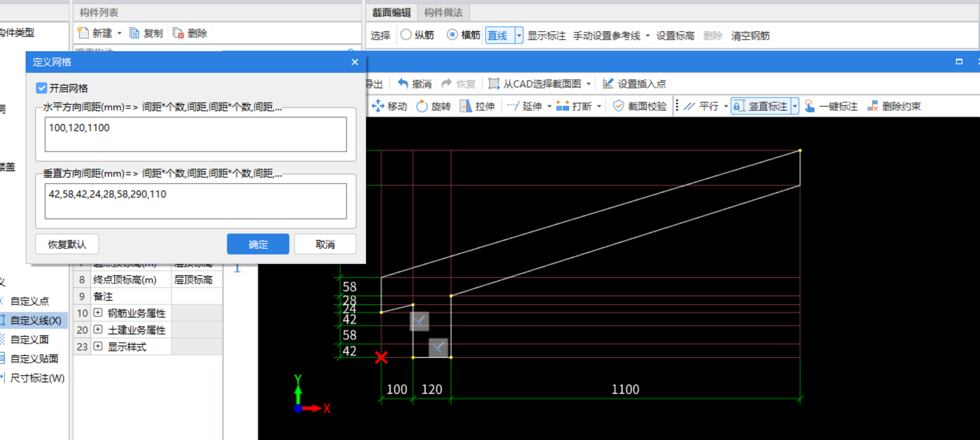Open the 竖直标注 dropdown arrow

(795, 106)
